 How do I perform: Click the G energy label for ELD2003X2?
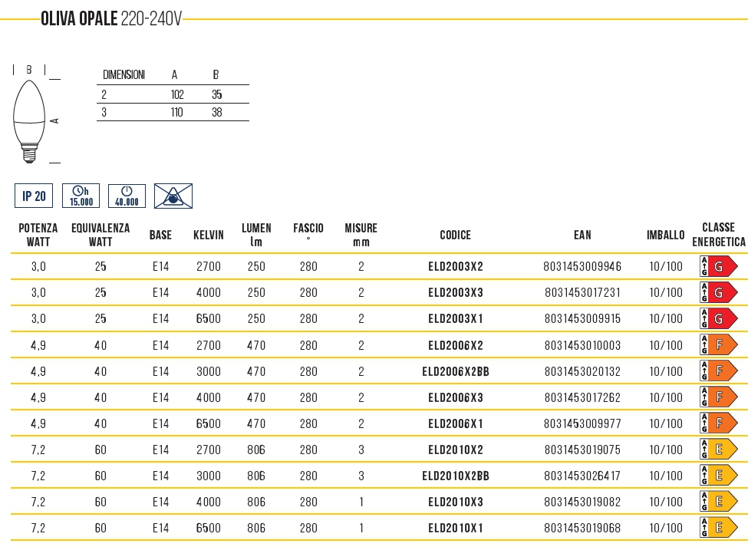tap(718, 267)
